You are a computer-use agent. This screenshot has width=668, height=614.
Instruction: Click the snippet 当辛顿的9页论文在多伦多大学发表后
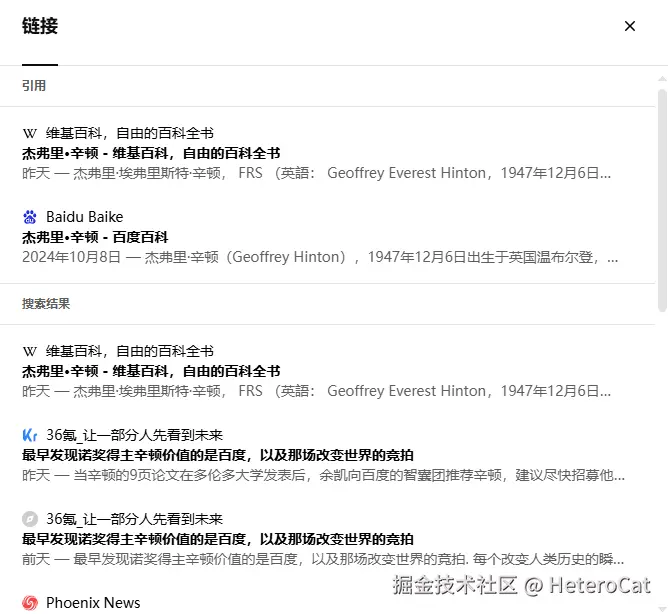pyautogui.click(x=323, y=475)
